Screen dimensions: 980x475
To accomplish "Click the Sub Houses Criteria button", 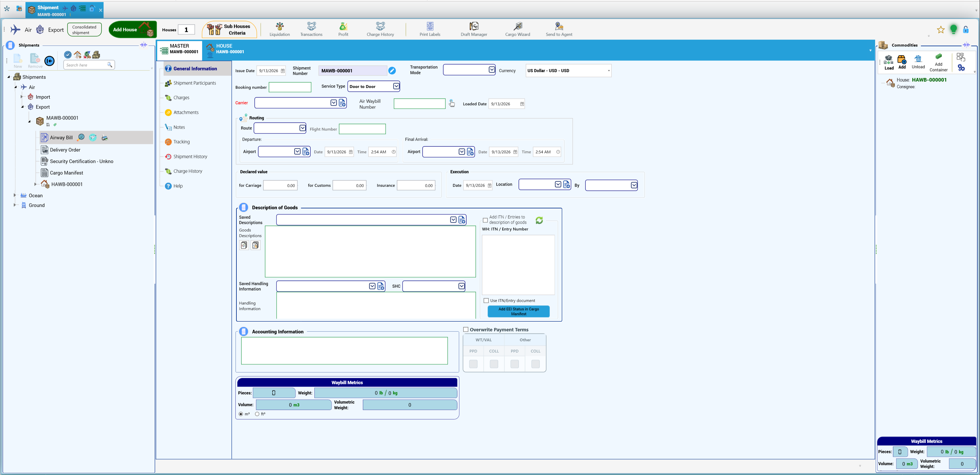I will pyautogui.click(x=229, y=29).
